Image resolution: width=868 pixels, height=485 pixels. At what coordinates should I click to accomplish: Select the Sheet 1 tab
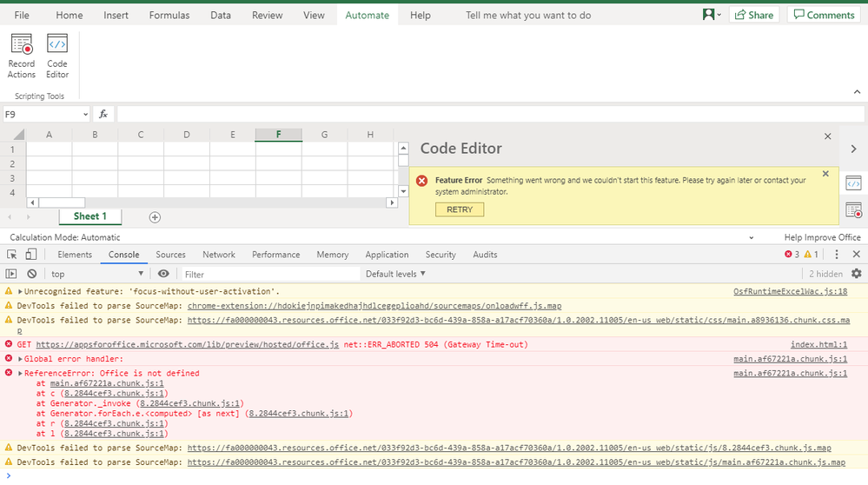pos(90,216)
